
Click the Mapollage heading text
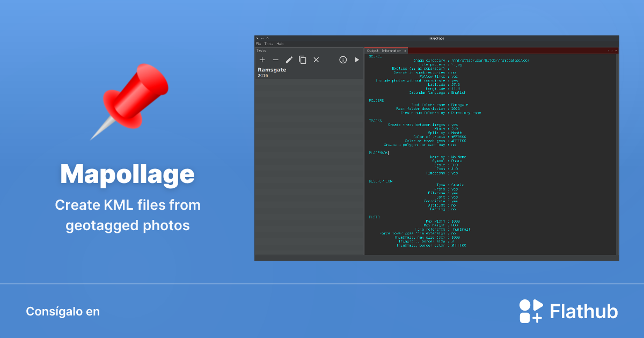click(x=127, y=174)
